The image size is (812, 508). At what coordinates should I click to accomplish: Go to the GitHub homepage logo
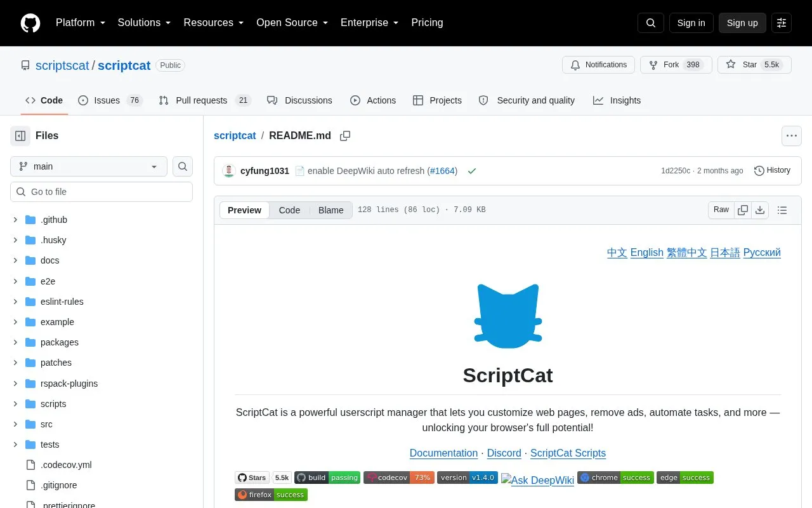coord(30,23)
